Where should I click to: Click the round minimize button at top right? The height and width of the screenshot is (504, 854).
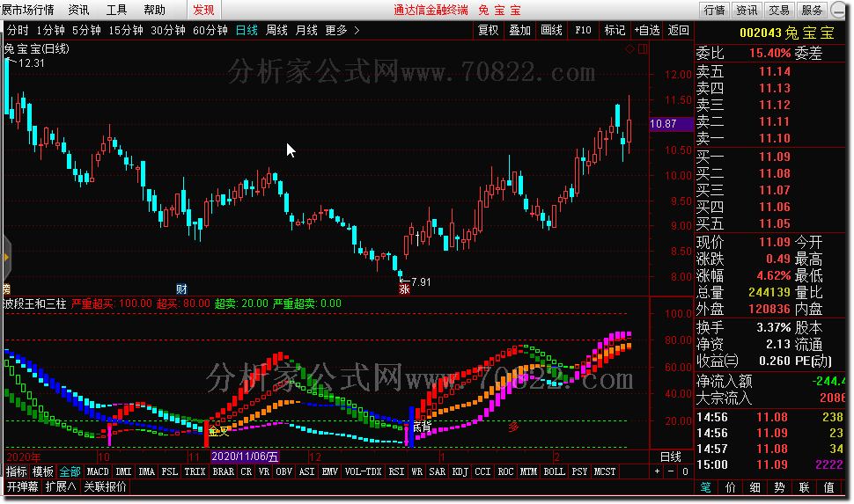point(837,11)
